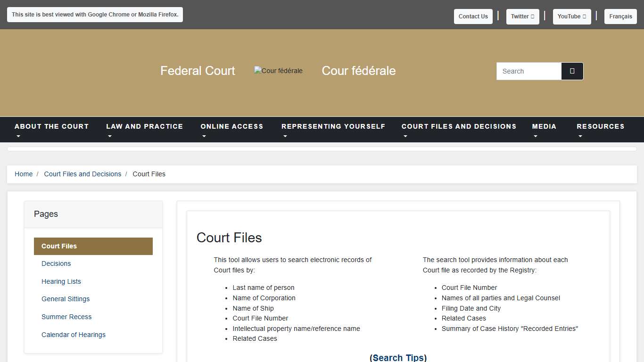The width and height of the screenshot is (644, 362).
Task: Click the search magnifier icon
Action: point(572,71)
